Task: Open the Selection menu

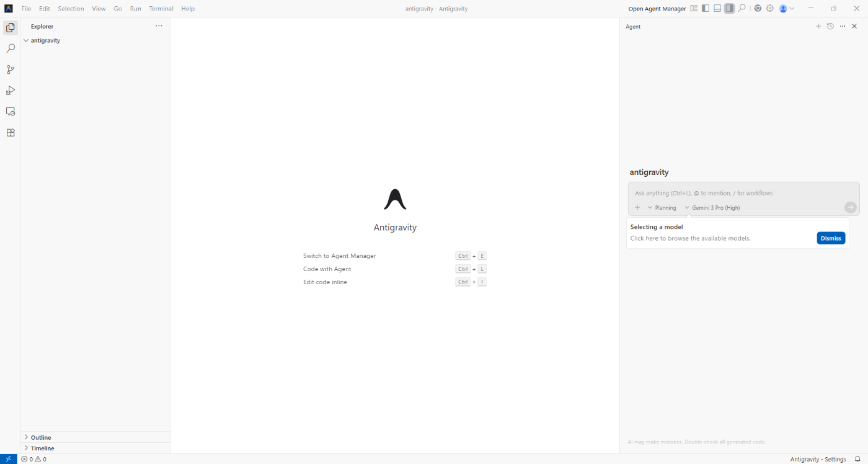Action: pyautogui.click(x=71, y=9)
